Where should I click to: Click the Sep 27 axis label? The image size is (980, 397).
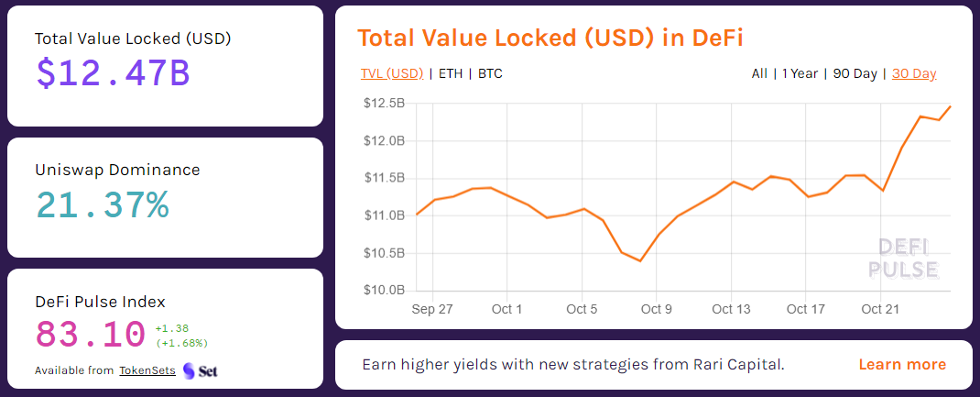pos(432,309)
